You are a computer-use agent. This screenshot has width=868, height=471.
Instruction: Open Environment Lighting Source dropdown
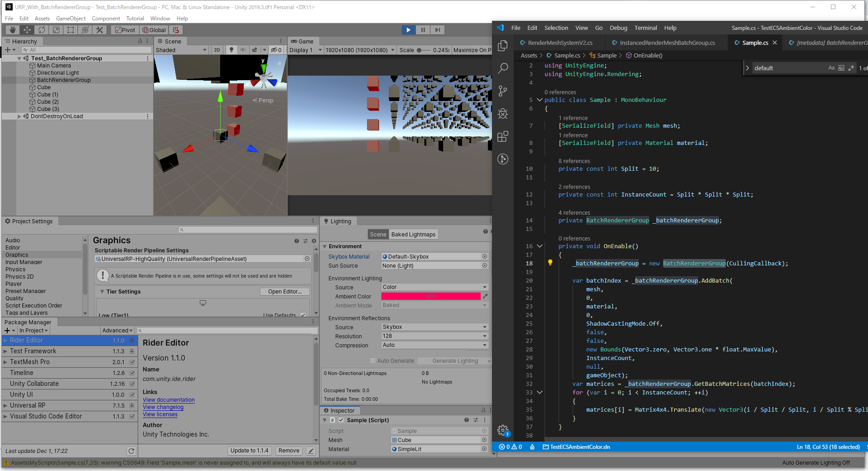point(434,287)
